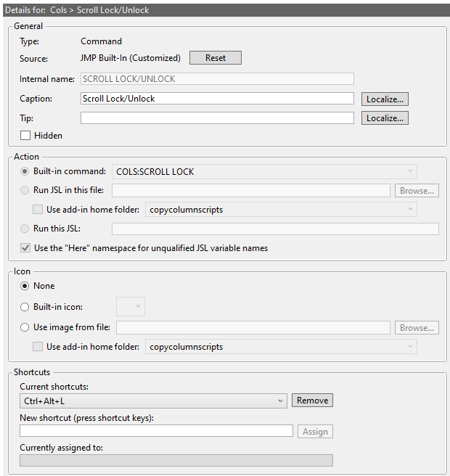Check Use add-in home folder under Icon
The height and width of the screenshot is (476, 450).
coord(38,347)
